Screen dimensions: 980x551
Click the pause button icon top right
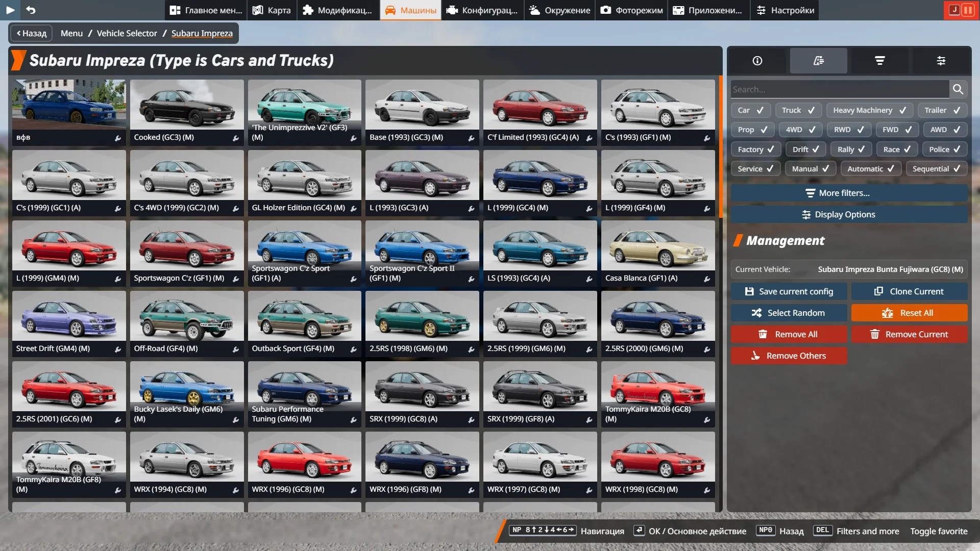point(967,10)
